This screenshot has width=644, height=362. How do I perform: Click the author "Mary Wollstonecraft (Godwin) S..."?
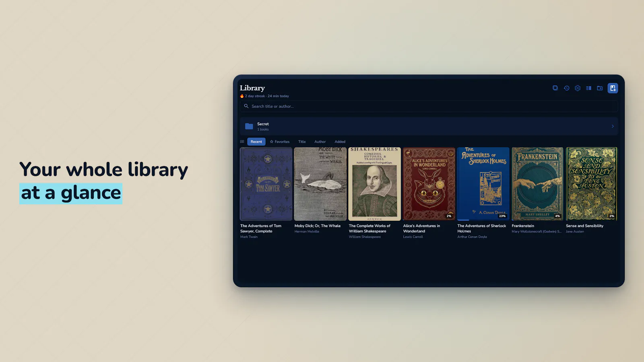(x=537, y=232)
